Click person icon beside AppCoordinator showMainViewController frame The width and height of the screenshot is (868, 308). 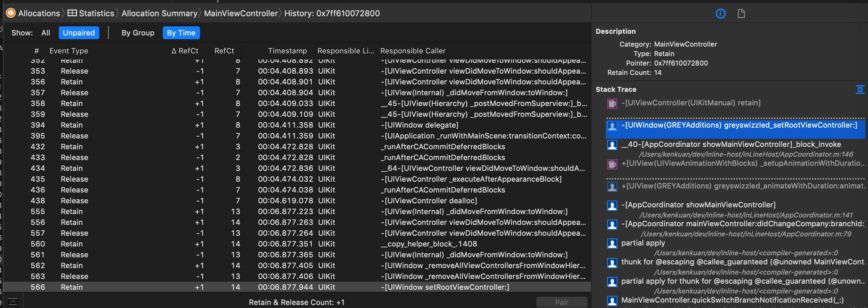click(x=612, y=205)
